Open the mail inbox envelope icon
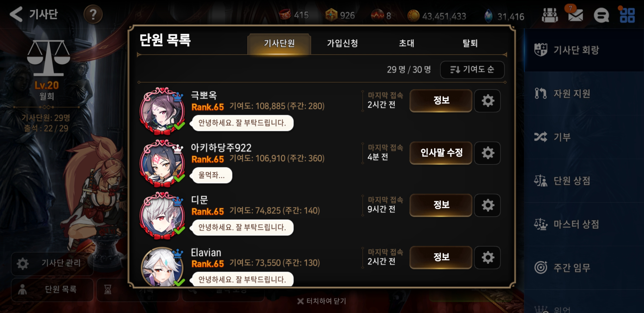The image size is (644, 313). (x=575, y=15)
